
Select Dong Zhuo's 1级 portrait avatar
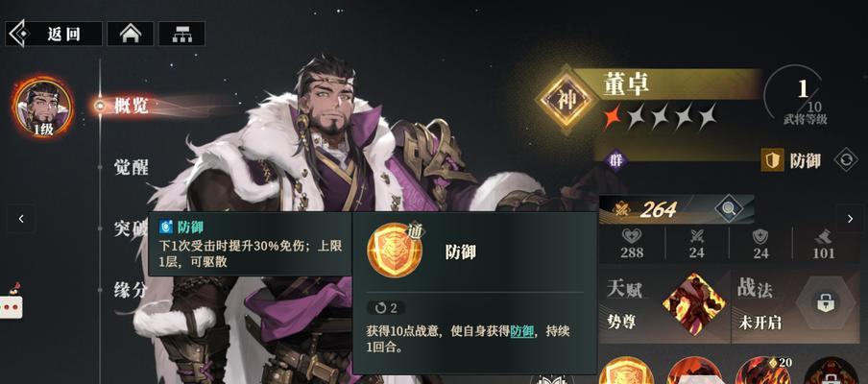pos(43,108)
